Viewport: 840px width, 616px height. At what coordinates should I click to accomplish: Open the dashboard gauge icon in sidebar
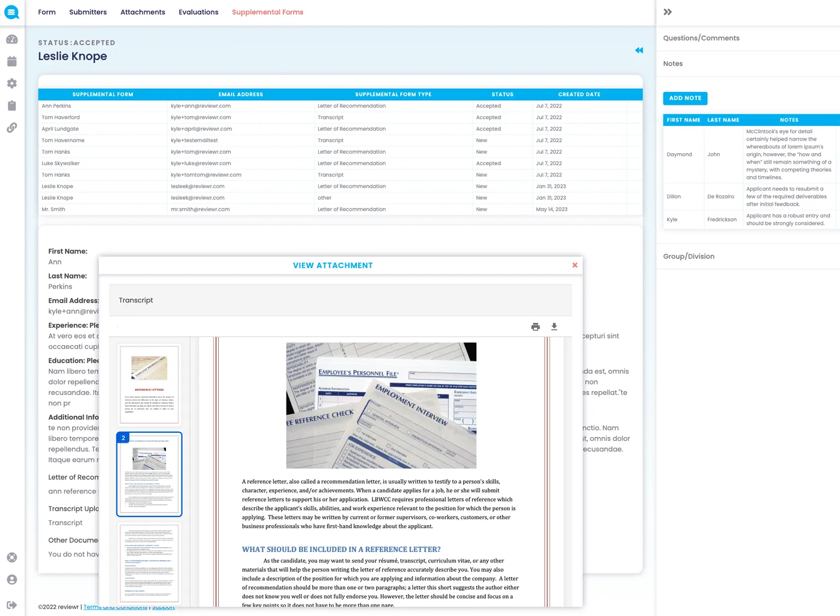point(12,39)
